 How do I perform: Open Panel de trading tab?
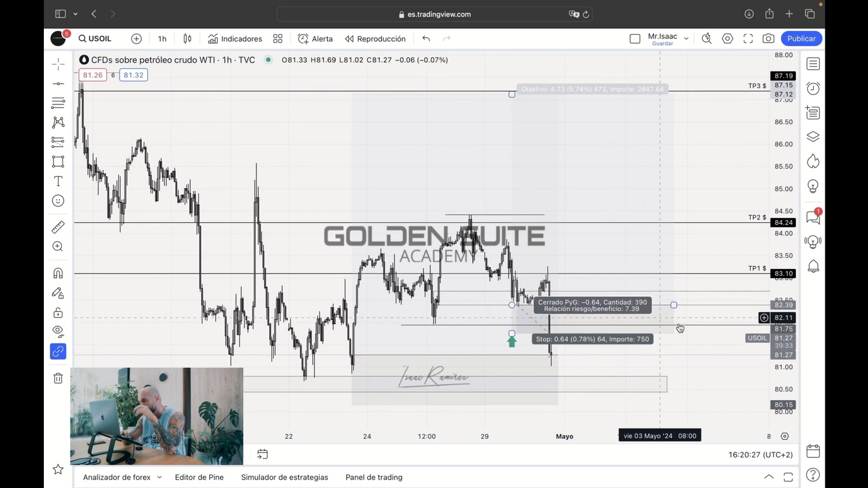374,477
